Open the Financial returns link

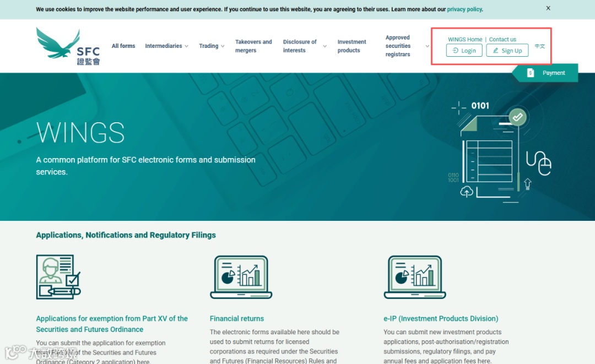coord(237,318)
